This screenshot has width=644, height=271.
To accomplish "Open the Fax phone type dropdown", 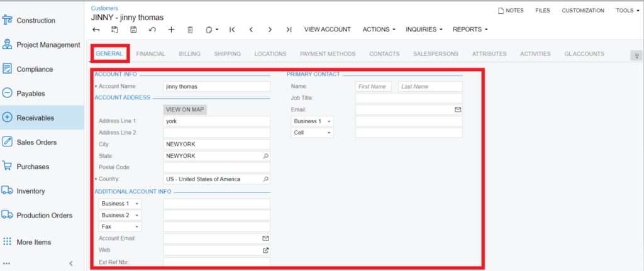I will point(119,227).
